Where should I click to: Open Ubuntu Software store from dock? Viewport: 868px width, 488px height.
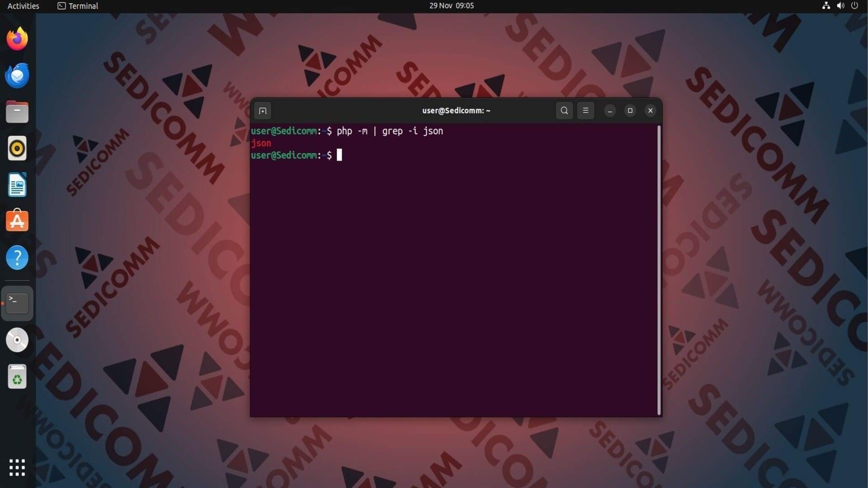pyautogui.click(x=17, y=221)
